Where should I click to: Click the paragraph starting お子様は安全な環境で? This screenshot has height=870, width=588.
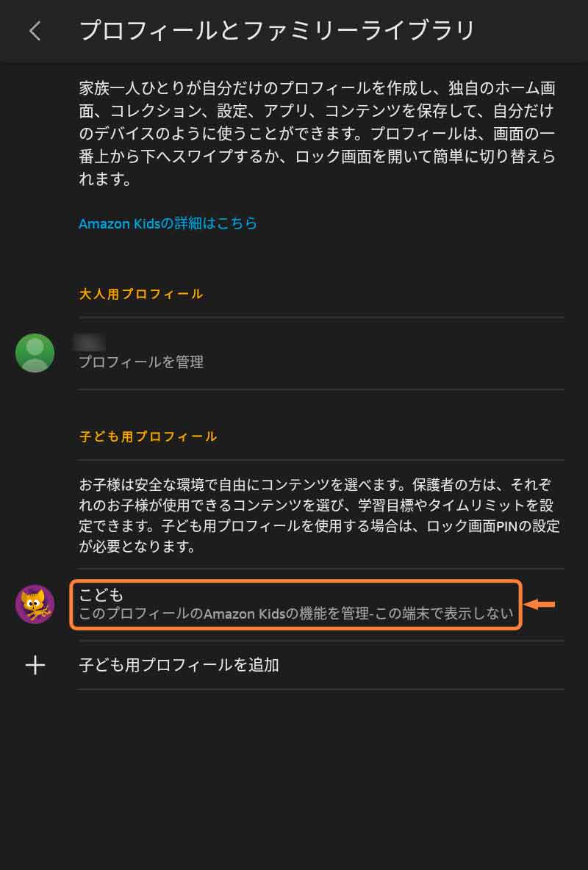point(319,515)
